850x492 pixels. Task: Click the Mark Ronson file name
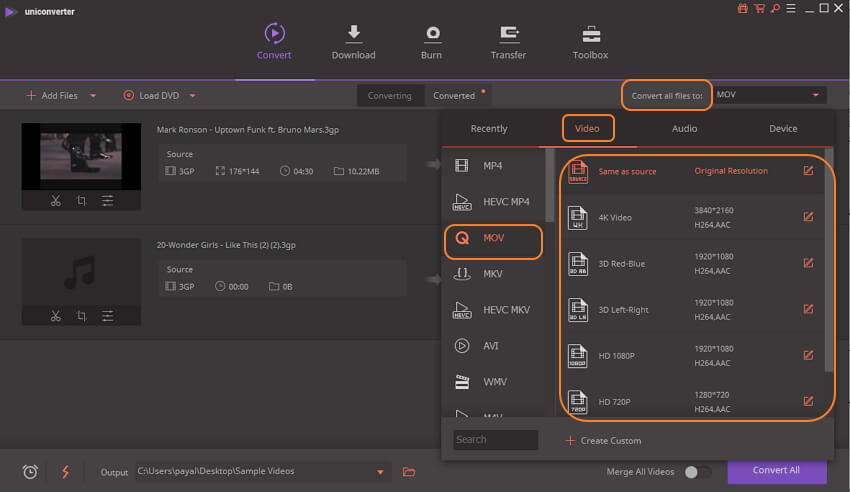click(x=248, y=130)
